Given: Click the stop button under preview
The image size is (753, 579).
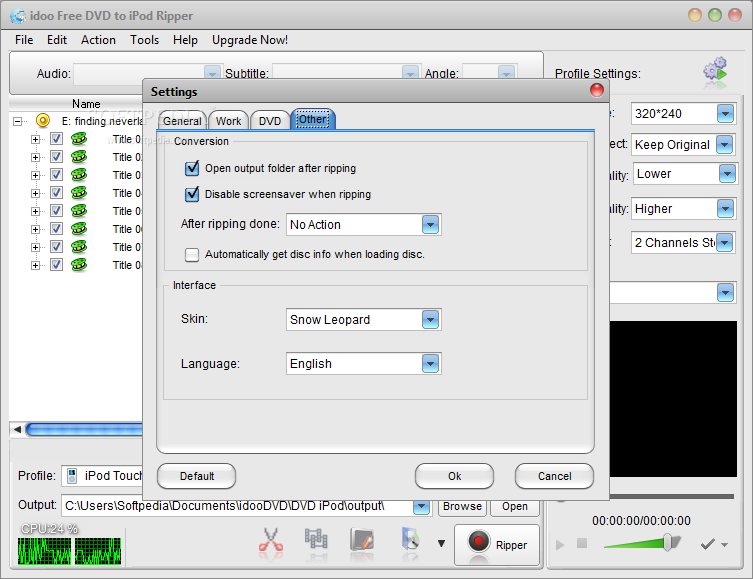Looking at the screenshot, I should pyautogui.click(x=582, y=543).
